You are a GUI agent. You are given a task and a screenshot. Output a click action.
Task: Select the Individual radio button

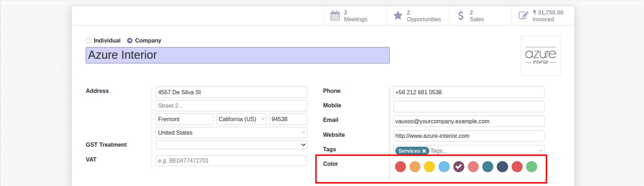coord(88,41)
